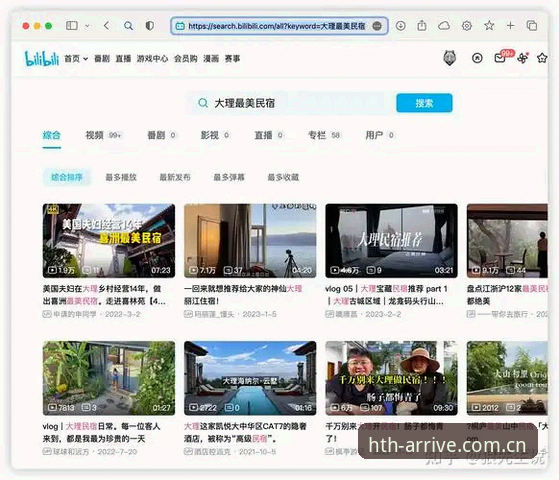The height and width of the screenshot is (480, 559).
Task: Switch to the 视频 99+ tab
Action: 103,135
